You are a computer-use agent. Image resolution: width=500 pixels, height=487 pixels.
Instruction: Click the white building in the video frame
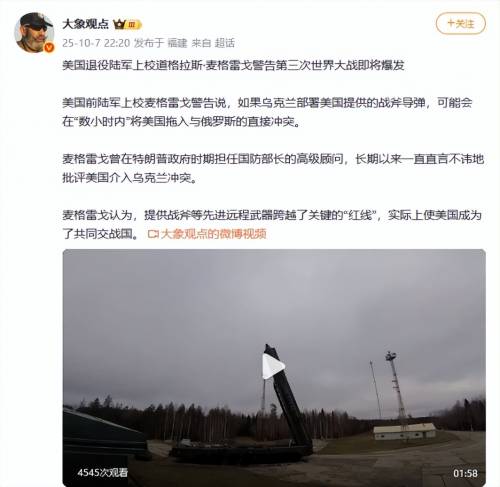404,431
